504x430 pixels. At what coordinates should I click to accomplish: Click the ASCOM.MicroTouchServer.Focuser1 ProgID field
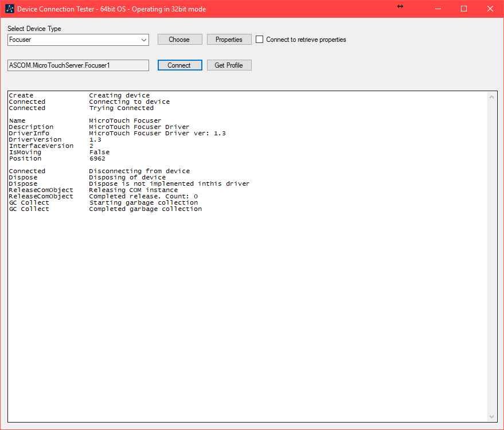[78, 65]
